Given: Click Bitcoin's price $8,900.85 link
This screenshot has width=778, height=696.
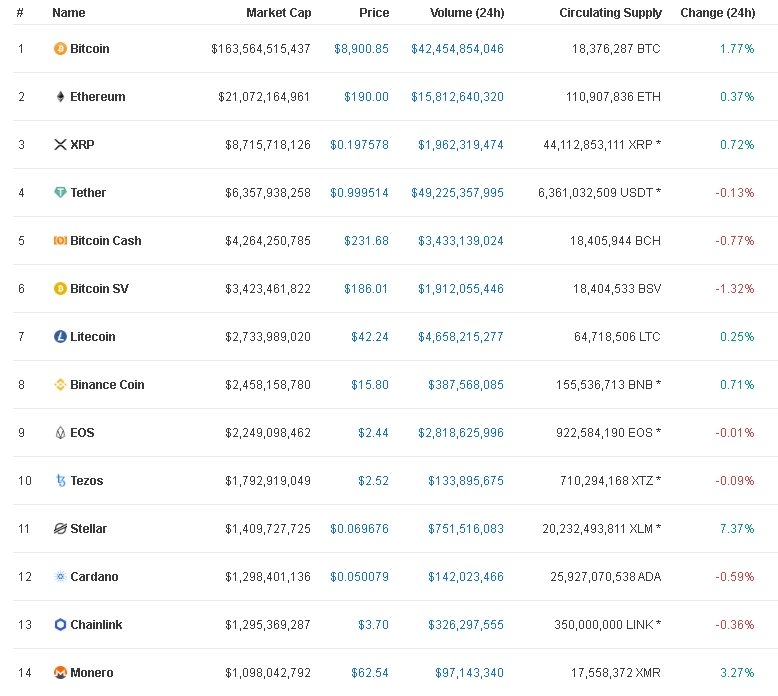Looking at the screenshot, I should tap(361, 49).
